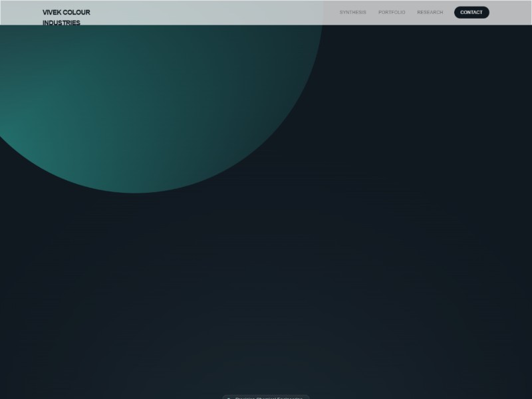The width and height of the screenshot is (532, 399).
Task: Click the teal circle's lower curved edge
Action: [136, 190]
